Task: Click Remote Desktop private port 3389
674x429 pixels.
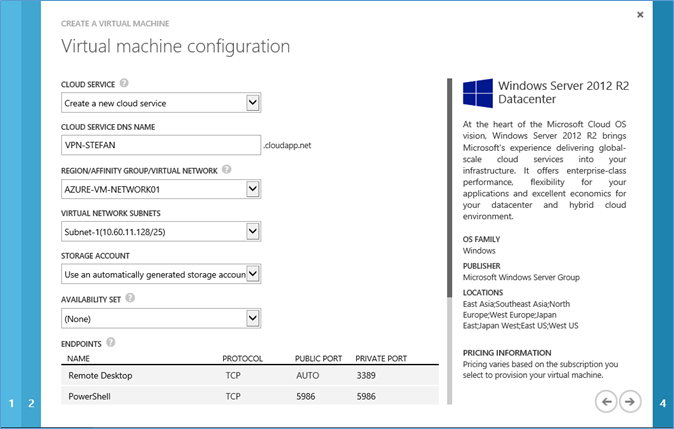Action: (x=366, y=375)
